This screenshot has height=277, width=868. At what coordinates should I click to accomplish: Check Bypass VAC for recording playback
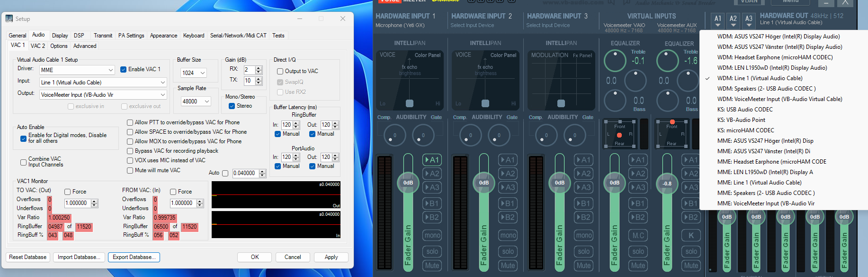pyautogui.click(x=130, y=151)
